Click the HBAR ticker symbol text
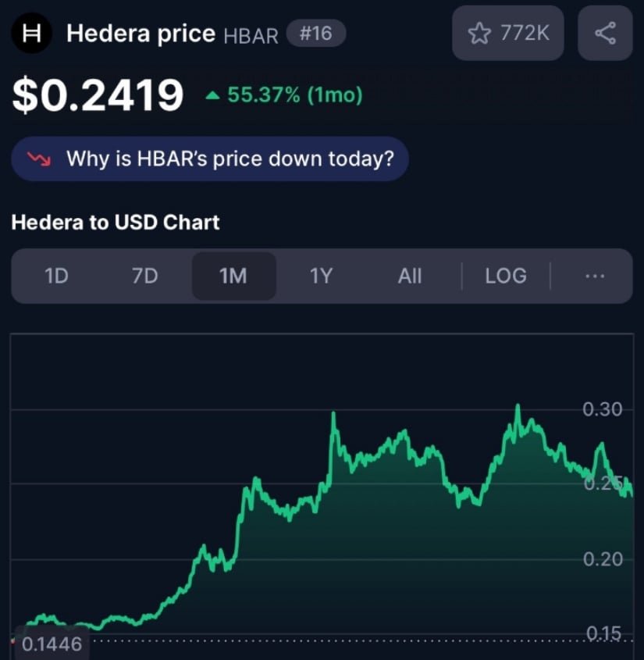Screen dimensions: 644x660 pyautogui.click(x=251, y=36)
